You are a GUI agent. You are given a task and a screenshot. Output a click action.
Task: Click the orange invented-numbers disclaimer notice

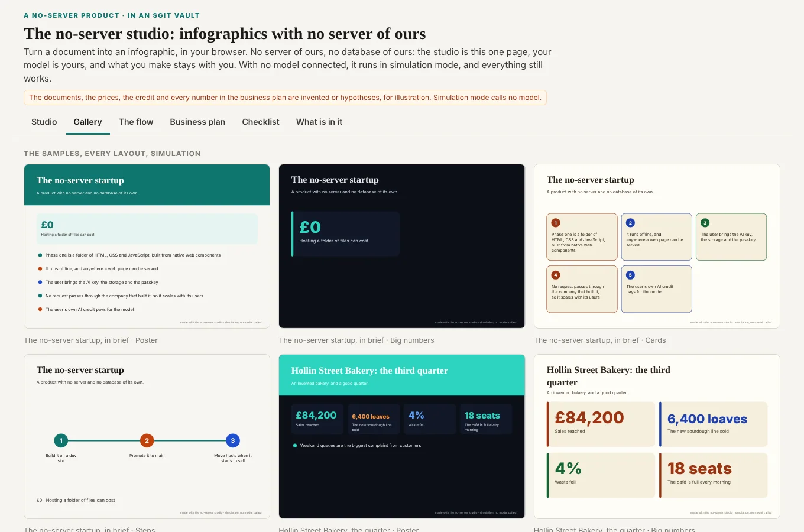coord(285,98)
